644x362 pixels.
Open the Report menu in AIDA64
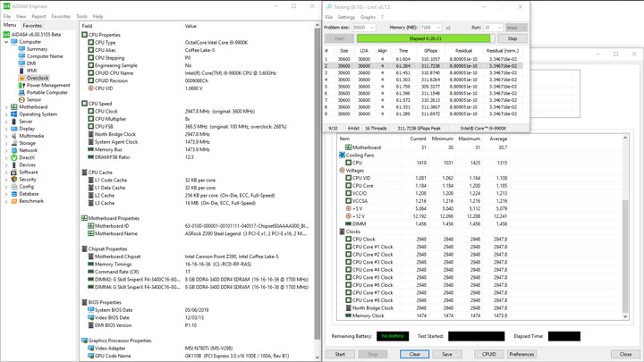click(x=39, y=16)
